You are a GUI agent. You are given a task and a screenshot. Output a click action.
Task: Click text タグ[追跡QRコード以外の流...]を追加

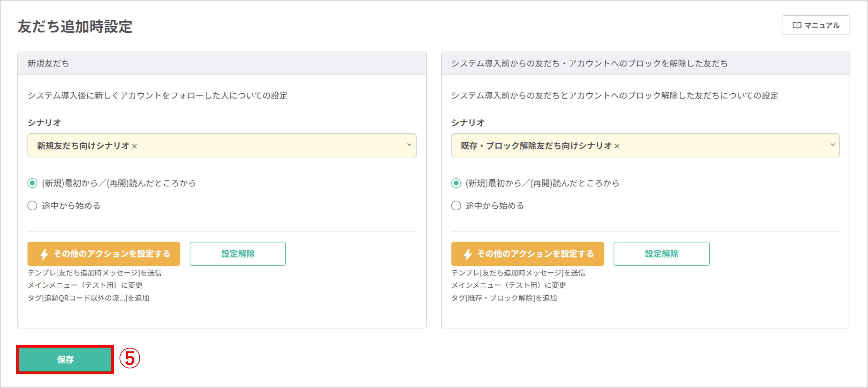[x=88, y=298]
